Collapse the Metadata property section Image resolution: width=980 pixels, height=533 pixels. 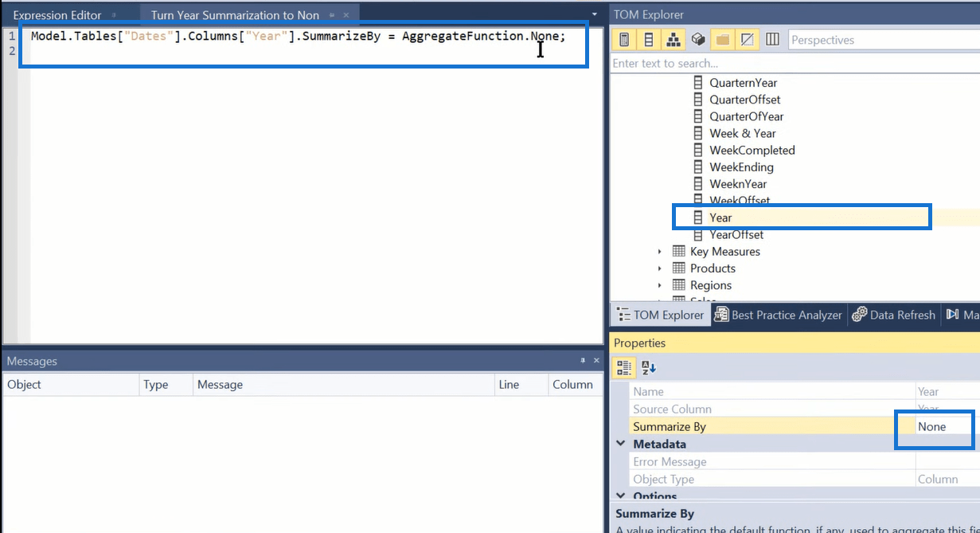click(621, 444)
